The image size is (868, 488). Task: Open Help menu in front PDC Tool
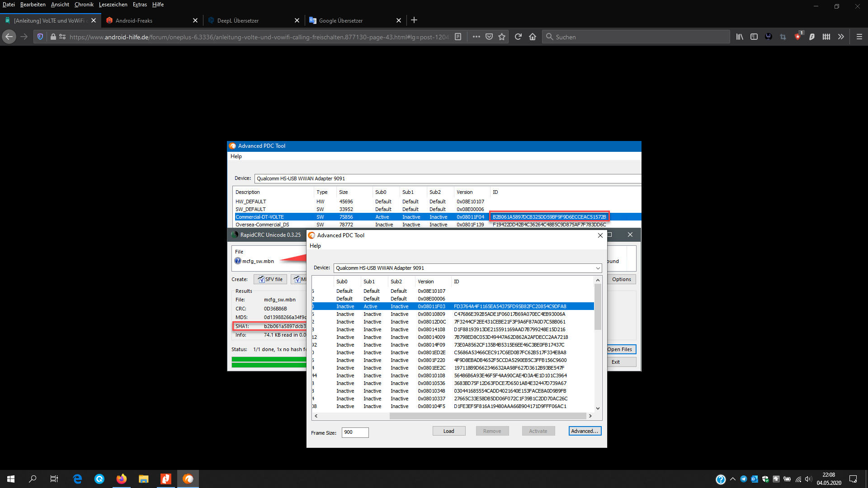[315, 246]
